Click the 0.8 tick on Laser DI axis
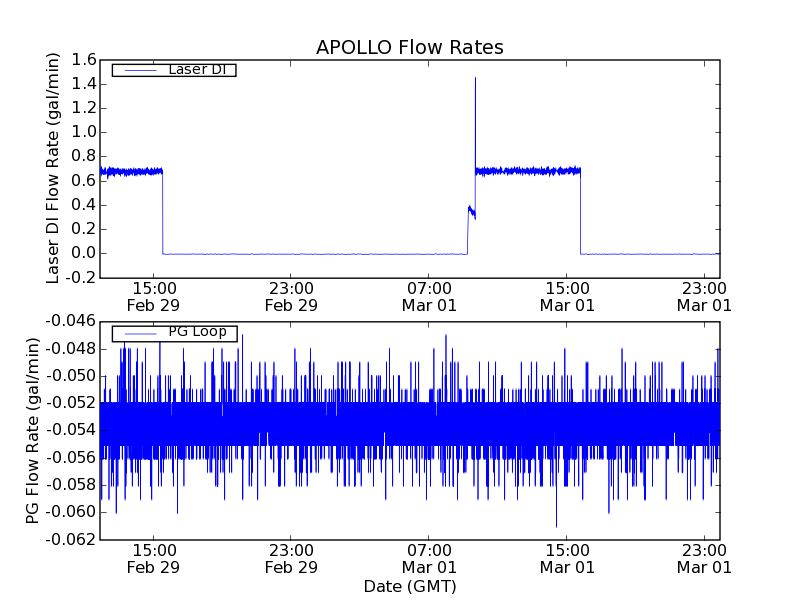The width and height of the screenshot is (800, 600). [84, 157]
